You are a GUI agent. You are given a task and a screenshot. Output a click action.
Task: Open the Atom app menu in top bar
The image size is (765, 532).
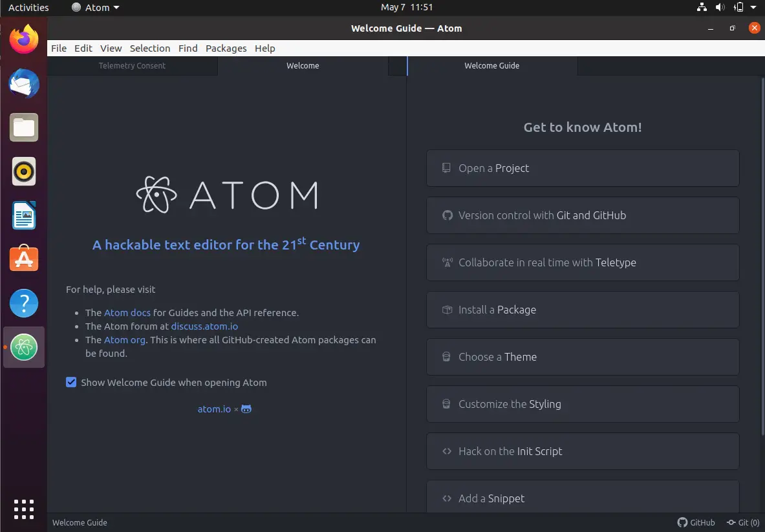(x=95, y=7)
